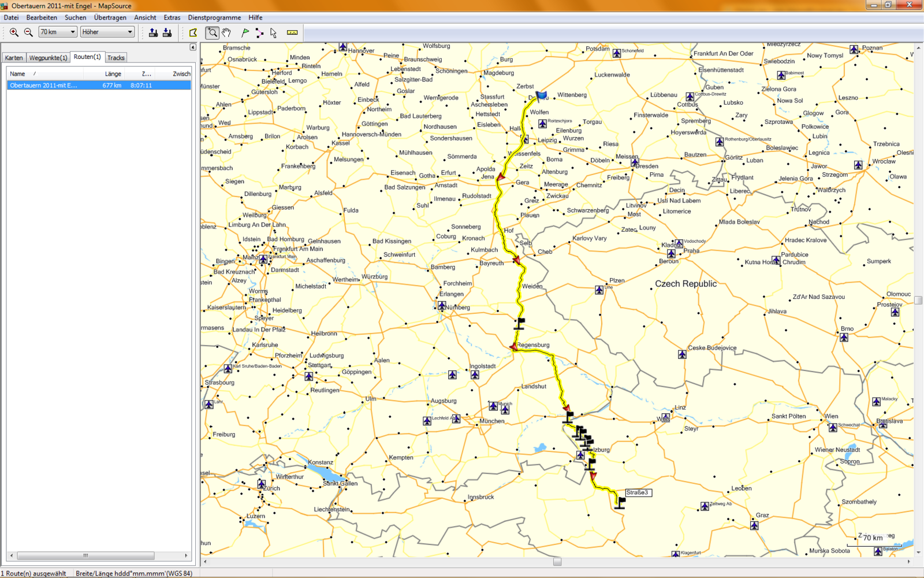Click the zoom out magnifier icon

[x=28, y=32]
